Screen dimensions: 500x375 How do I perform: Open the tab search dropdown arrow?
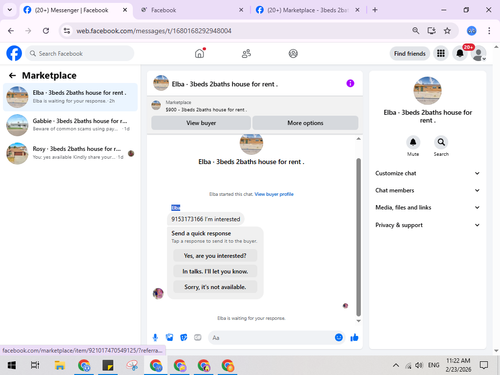[10, 10]
